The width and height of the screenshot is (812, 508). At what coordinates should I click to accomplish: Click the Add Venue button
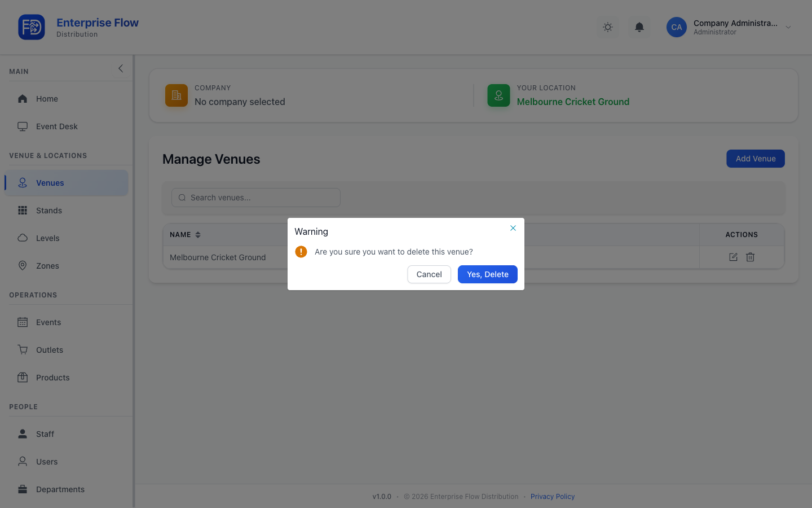click(756, 159)
